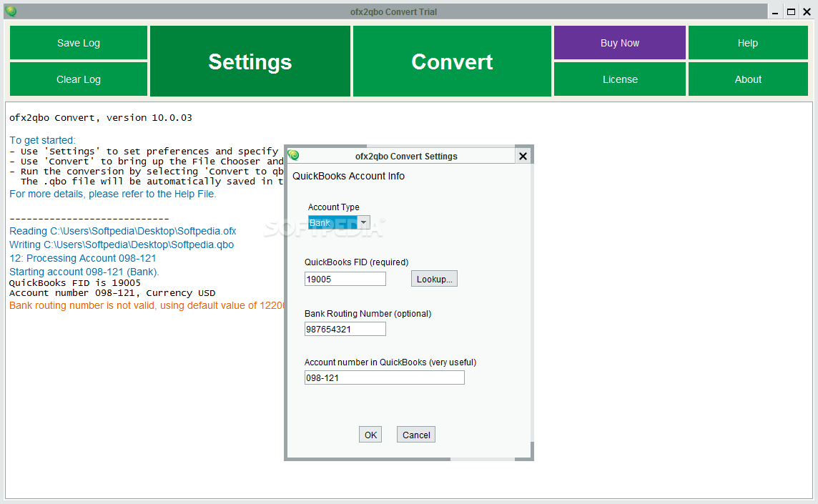Start conversion with the Convert button
Image resolution: width=818 pixels, height=504 pixels.
[452, 61]
